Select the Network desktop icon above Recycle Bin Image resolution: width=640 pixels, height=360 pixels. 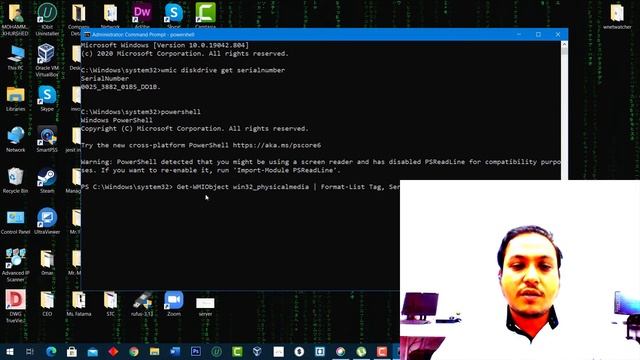[x=16, y=139]
